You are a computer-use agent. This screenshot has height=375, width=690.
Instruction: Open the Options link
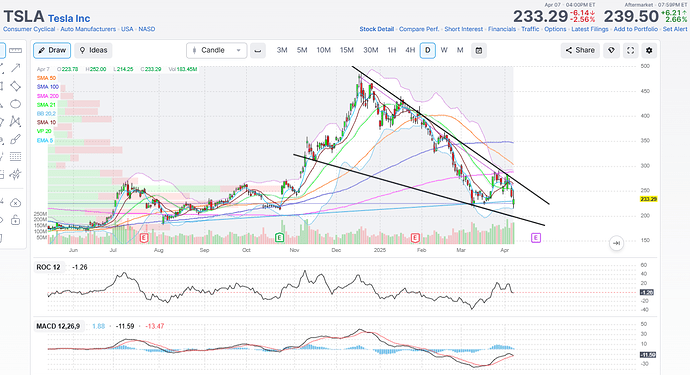tap(555, 29)
